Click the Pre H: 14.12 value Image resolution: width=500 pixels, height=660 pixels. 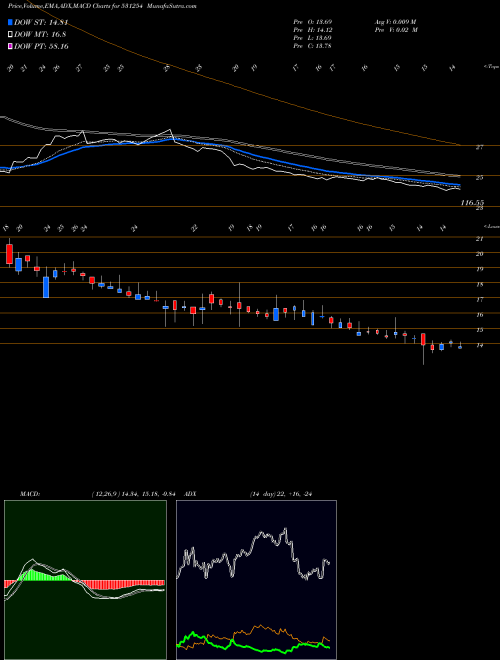[313, 29]
